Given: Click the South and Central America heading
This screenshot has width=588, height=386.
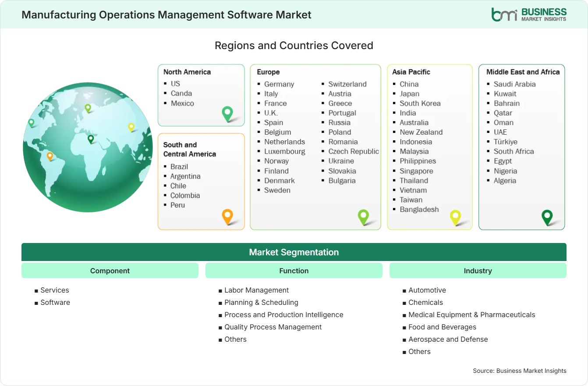Looking at the screenshot, I should click(x=190, y=149).
